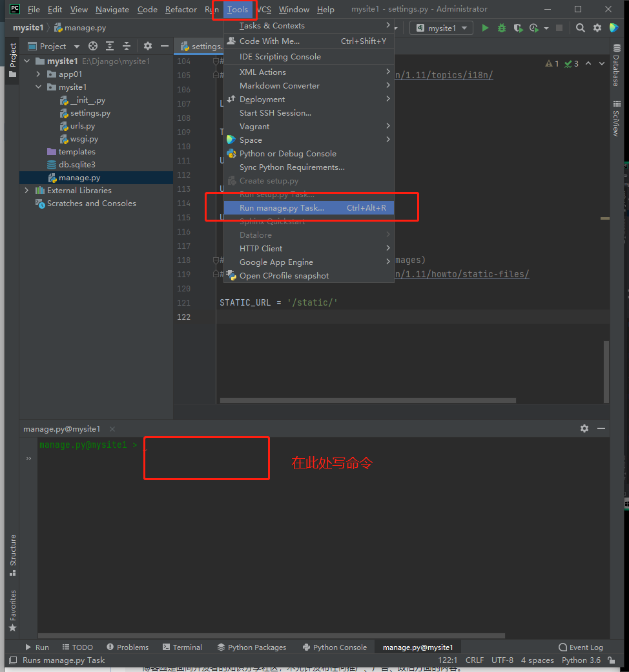Open the Event Log
The width and height of the screenshot is (629, 672).
click(581, 647)
